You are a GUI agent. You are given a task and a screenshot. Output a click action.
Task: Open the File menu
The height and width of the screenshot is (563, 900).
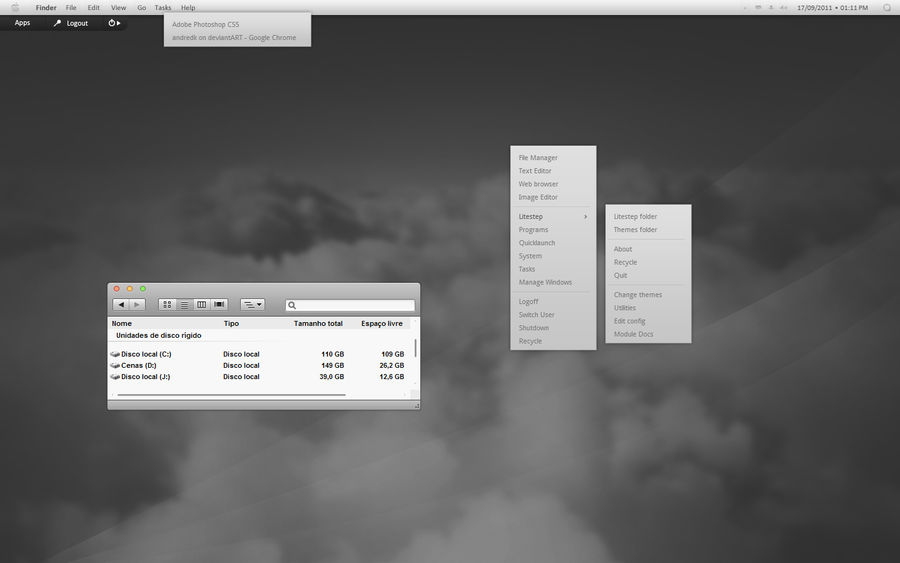[71, 8]
